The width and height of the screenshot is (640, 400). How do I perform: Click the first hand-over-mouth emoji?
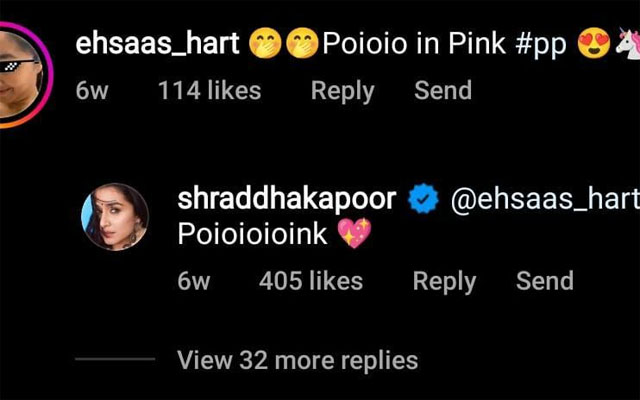[265, 43]
